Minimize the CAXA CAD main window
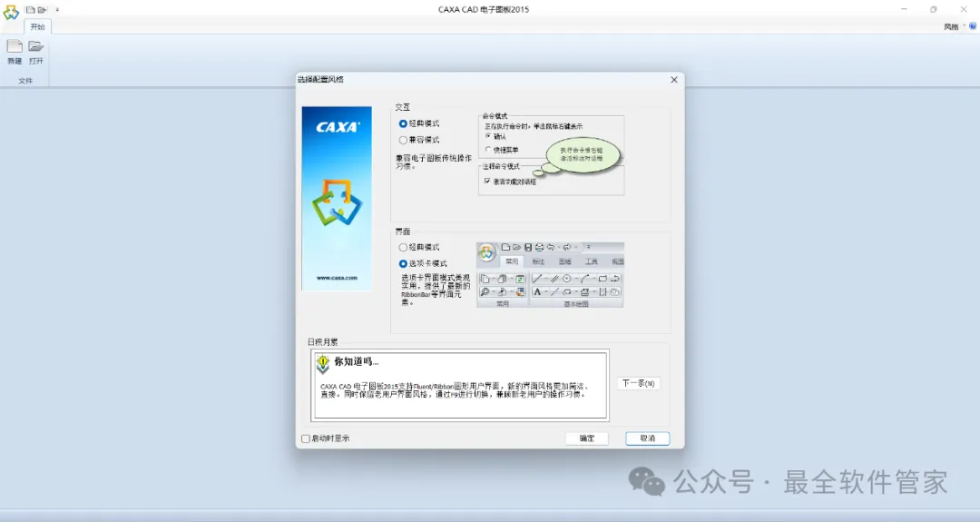 pos(904,9)
